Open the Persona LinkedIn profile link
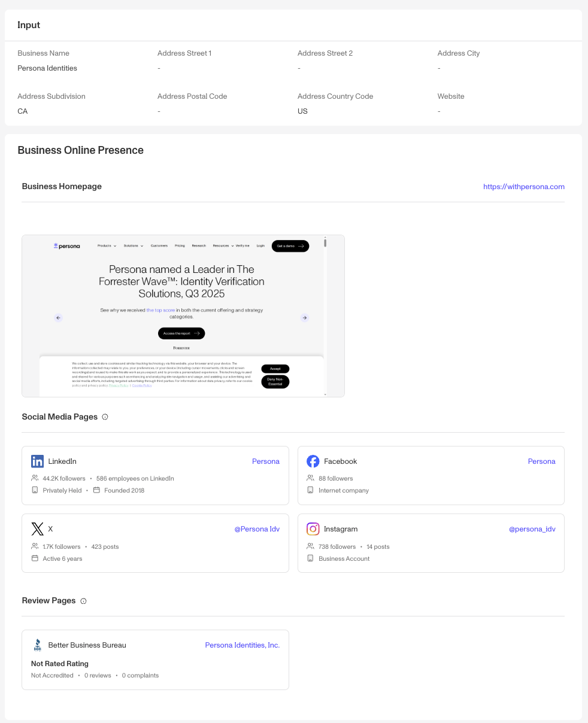The image size is (588, 723). pyautogui.click(x=266, y=461)
